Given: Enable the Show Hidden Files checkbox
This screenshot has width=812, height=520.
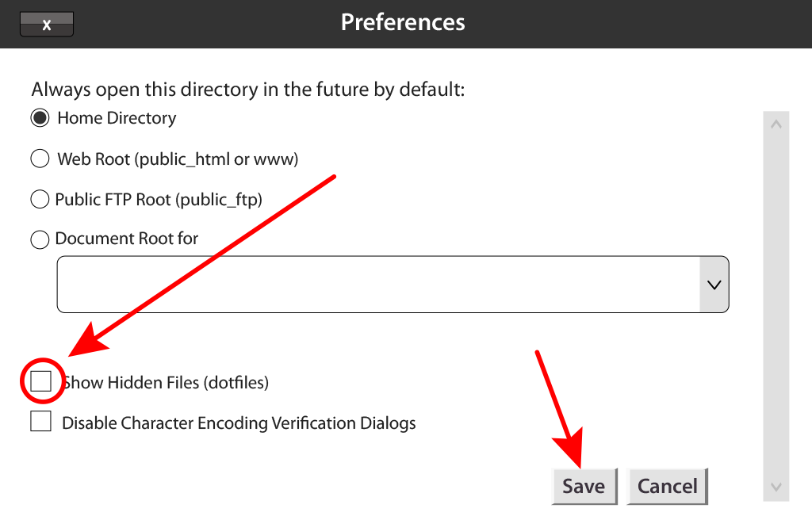Looking at the screenshot, I should click(x=41, y=382).
